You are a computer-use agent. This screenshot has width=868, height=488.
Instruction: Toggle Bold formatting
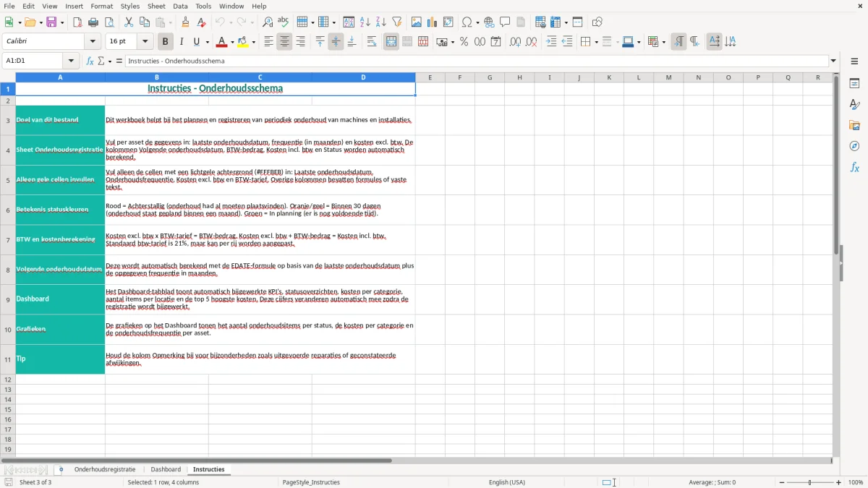coord(166,42)
